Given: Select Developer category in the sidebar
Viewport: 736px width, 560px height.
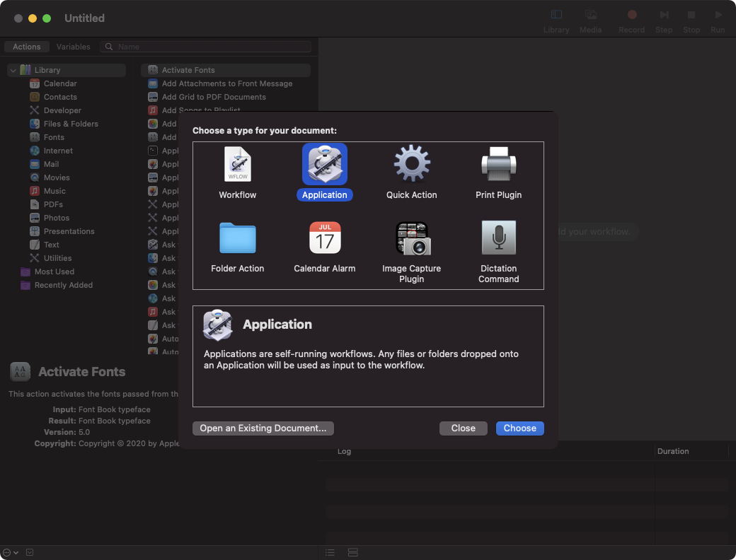Looking at the screenshot, I should click(62, 110).
